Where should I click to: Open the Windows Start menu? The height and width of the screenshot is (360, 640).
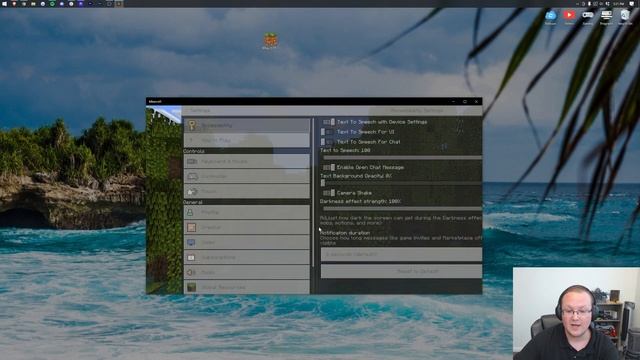point(4,4)
